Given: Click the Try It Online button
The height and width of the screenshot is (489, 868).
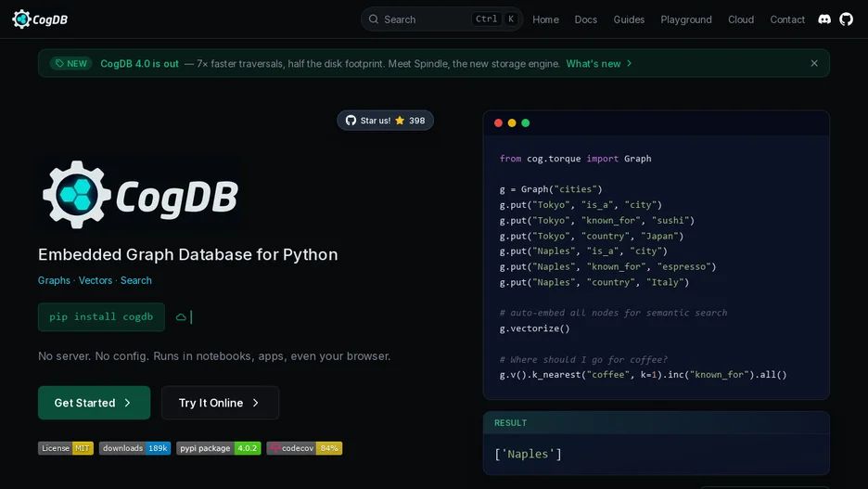Looking at the screenshot, I should (x=220, y=403).
